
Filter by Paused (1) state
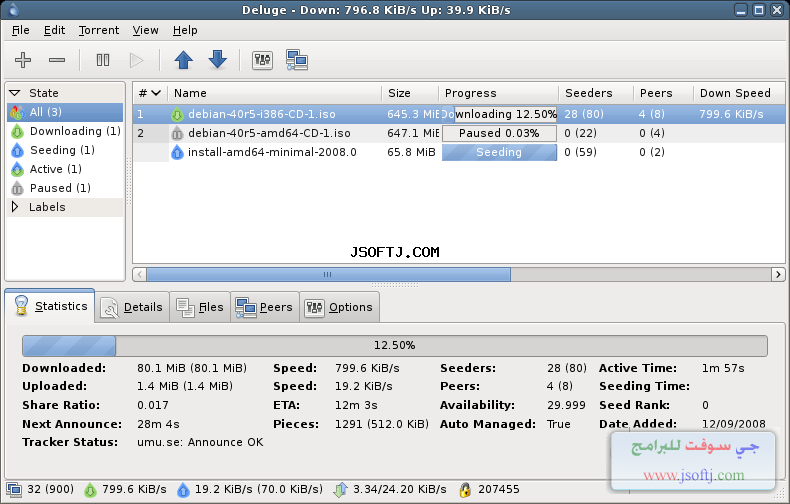(x=65, y=188)
